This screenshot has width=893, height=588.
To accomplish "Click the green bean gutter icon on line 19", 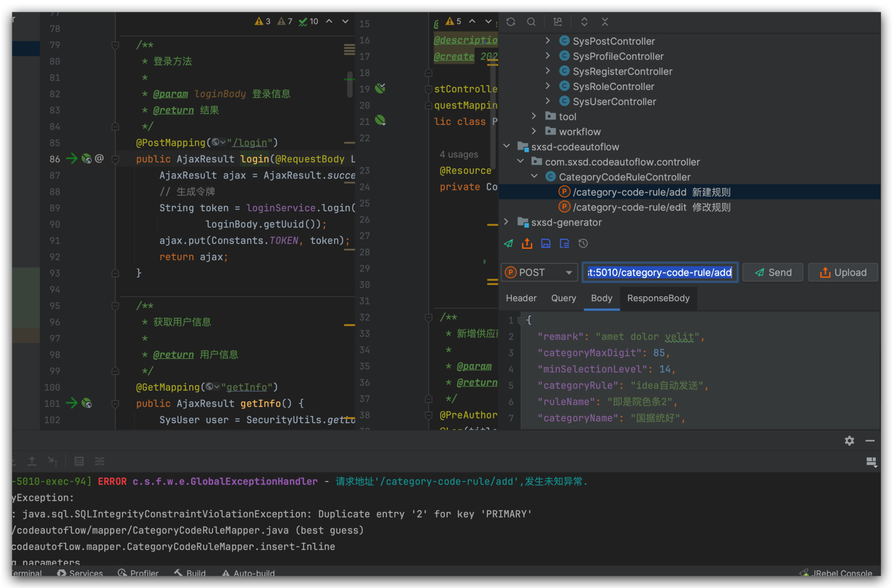I will (380, 88).
